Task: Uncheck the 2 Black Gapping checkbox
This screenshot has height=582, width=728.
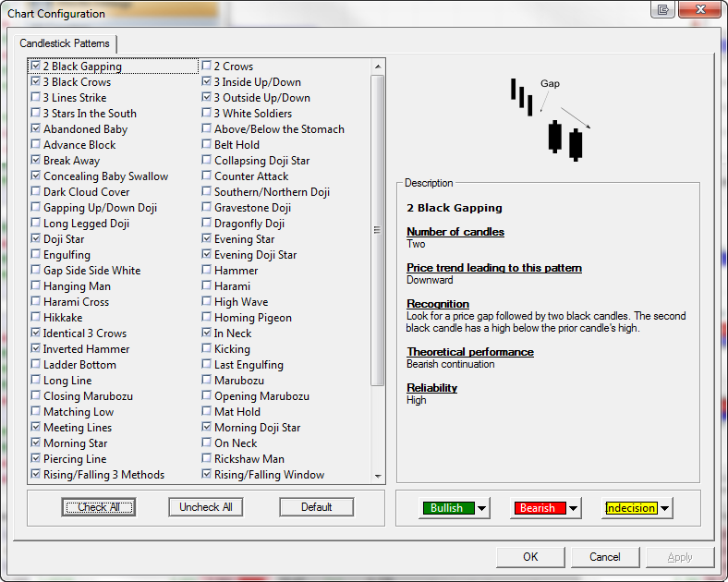Action: (x=35, y=66)
